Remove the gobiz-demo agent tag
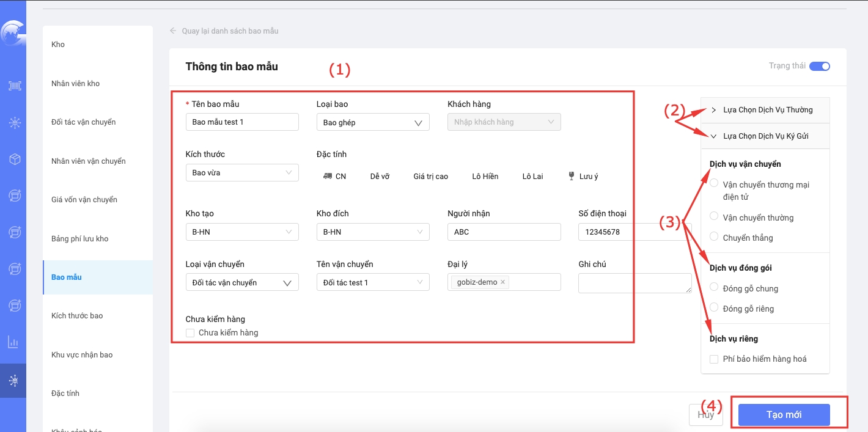This screenshot has height=432, width=868. coord(502,282)
